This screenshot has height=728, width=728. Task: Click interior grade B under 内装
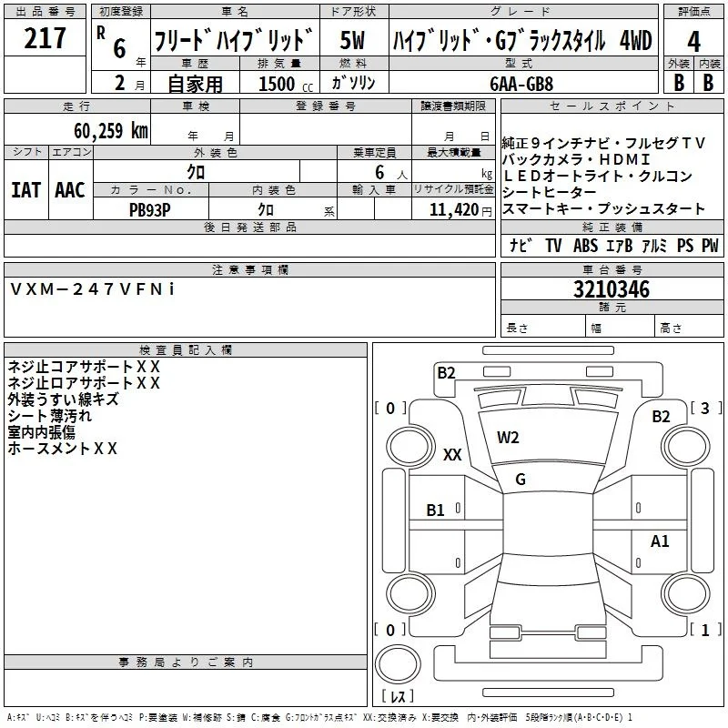coord(708,83)
